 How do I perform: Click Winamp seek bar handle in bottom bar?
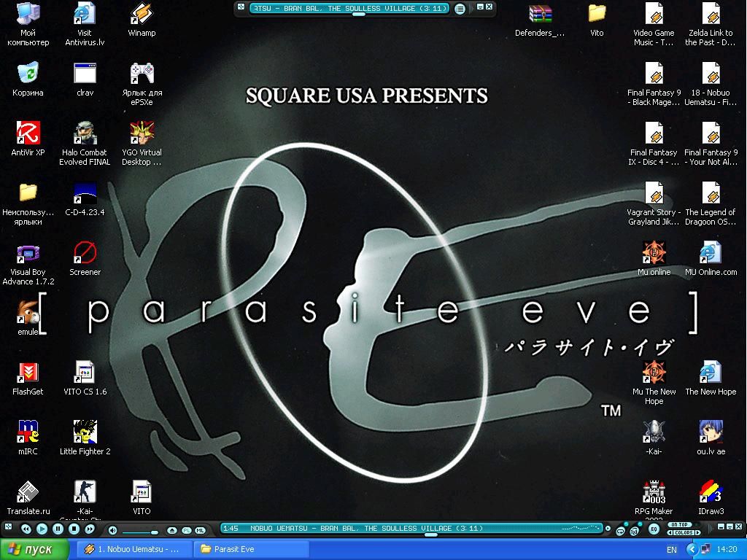click(430, 534)
